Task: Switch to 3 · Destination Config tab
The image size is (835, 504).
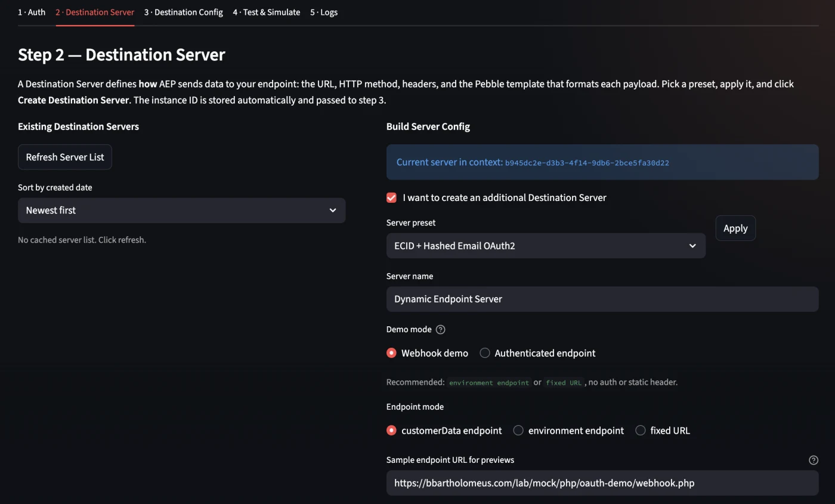Action: (x=184, y=12)
